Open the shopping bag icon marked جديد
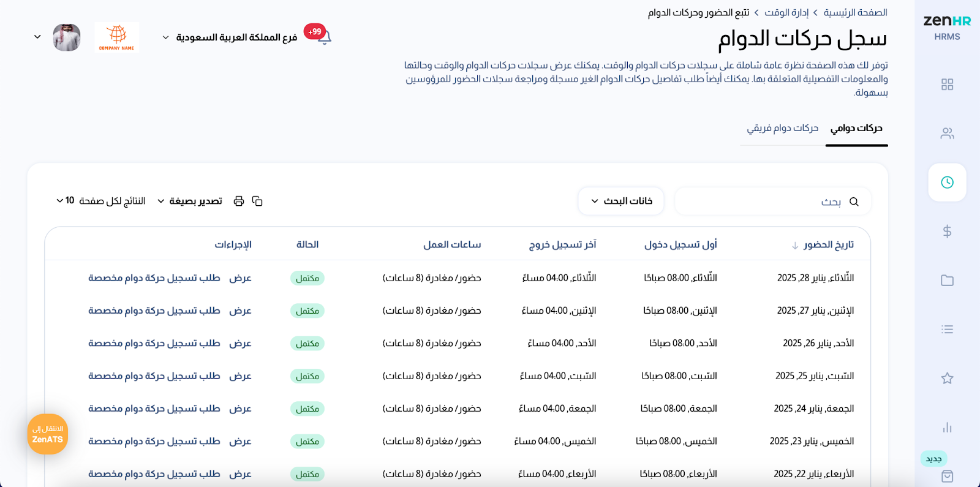Screen dimensions: 980x487 [x=947, y=476]
